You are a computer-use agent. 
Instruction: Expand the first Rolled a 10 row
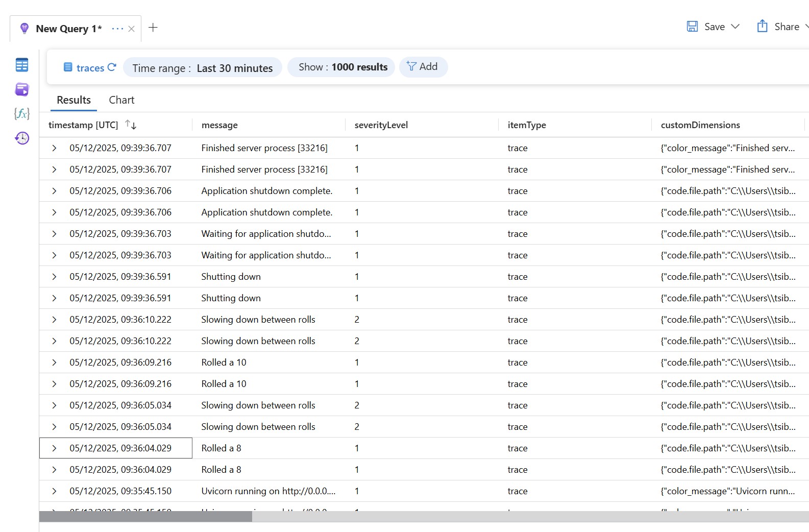[x=54, y=362]
